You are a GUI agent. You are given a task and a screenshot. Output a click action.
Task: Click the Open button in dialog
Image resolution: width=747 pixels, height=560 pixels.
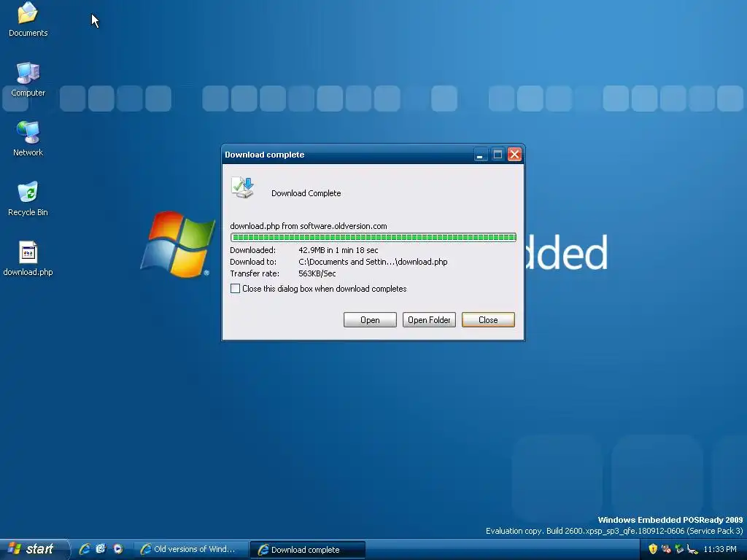click(x=370, y=320)
